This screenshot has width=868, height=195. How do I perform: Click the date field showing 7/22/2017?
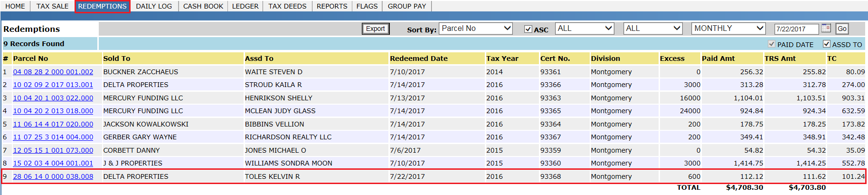click(x=796, y=29)
